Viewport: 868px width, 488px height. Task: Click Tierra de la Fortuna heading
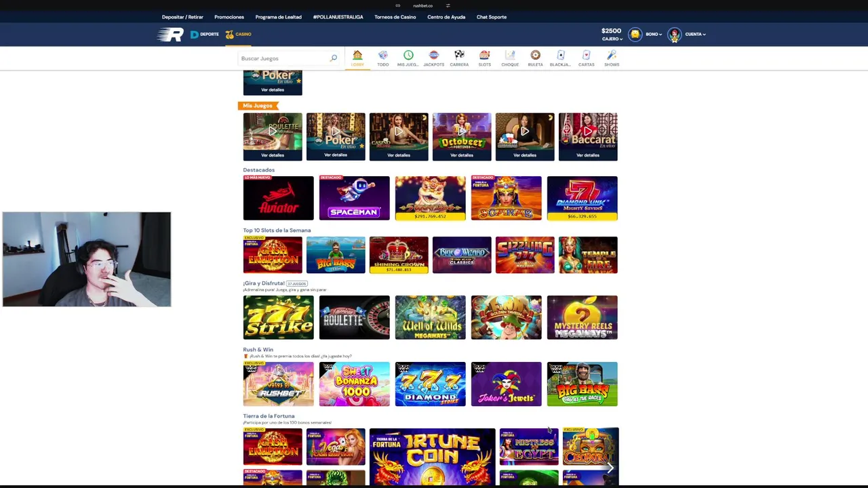(269, 416)
